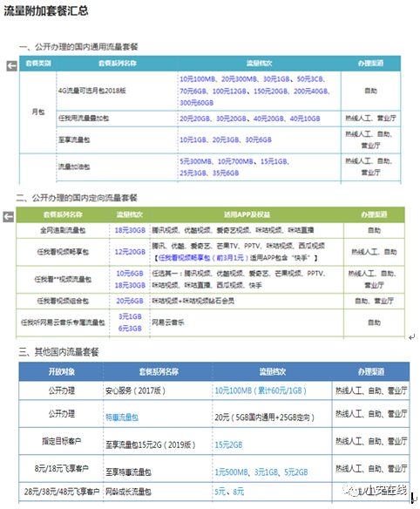Click the 网易云音乐 cell in the green table
Screen dimensions: 420x509
[168, 322]
